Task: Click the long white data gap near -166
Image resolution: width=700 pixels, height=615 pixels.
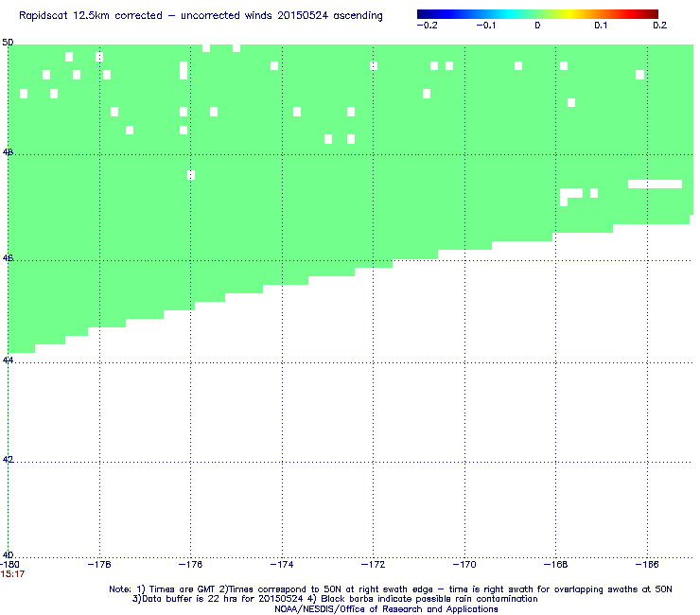Action: [x=655, y=184]
